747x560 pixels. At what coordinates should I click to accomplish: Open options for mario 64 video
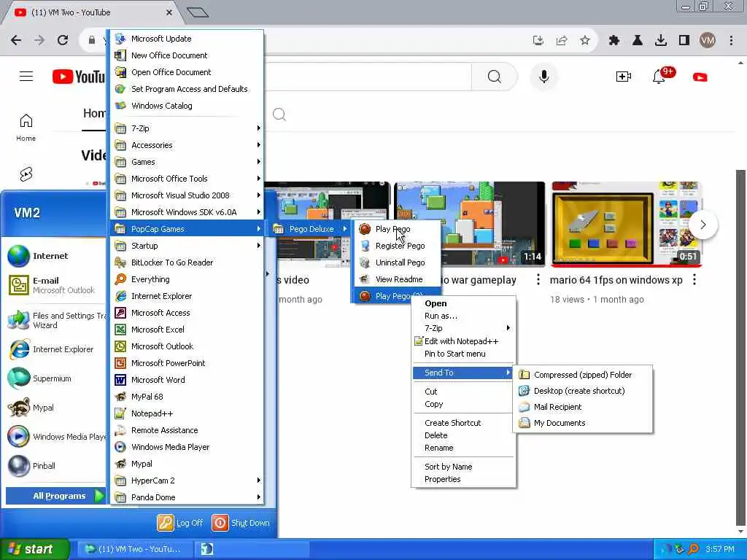coord(694,279)
